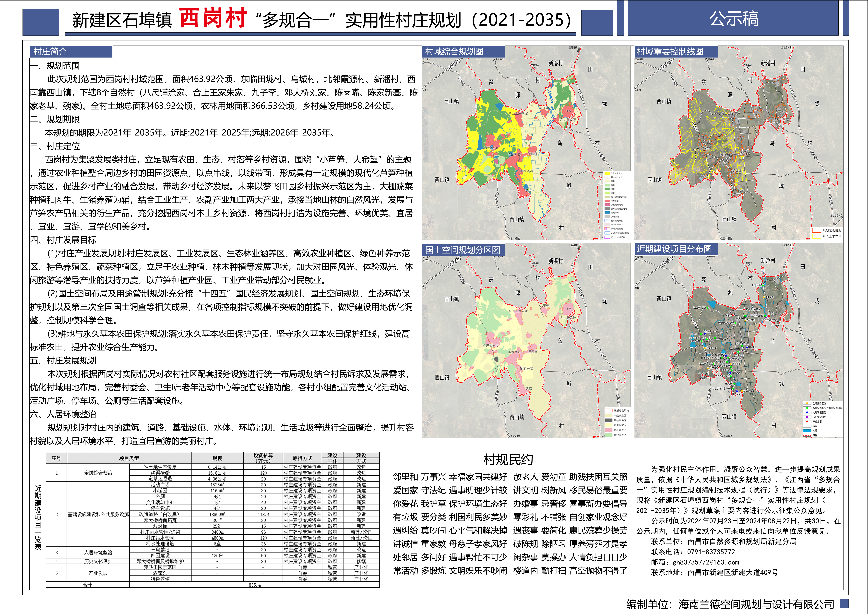Click the 道路 gray line legend symbol
Screen dimensions: 868x614
click(807, 426)
